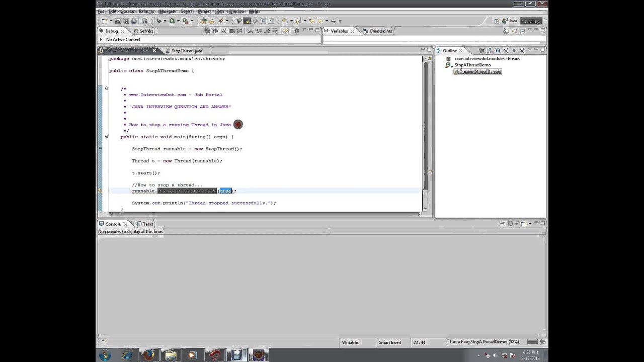
Task: Toggle Hide Static Members icon in Outline
Action: coord(506,51)
